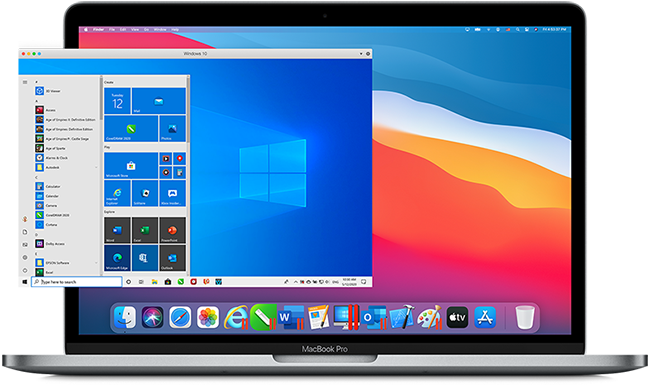Launch Microsoft Edge from the Start tiles
This screenshot has width=650, height=385.
(117, 258)
